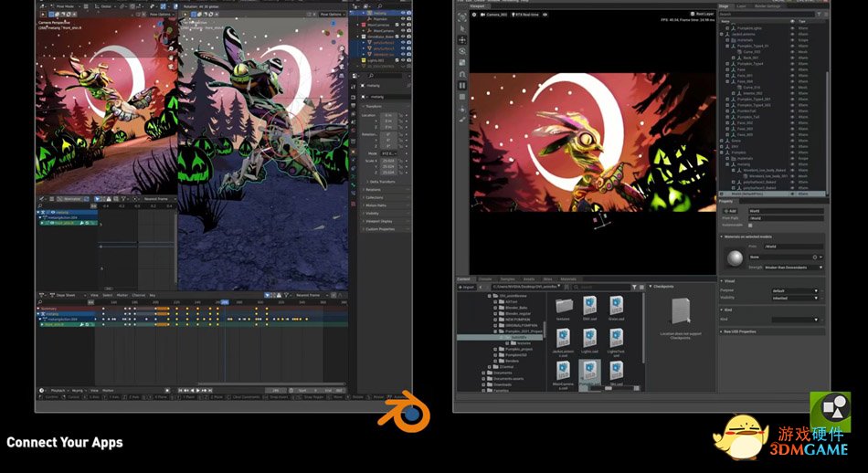Click the Add button in Property panel
The image size is (868, 473).
point(731,210)
